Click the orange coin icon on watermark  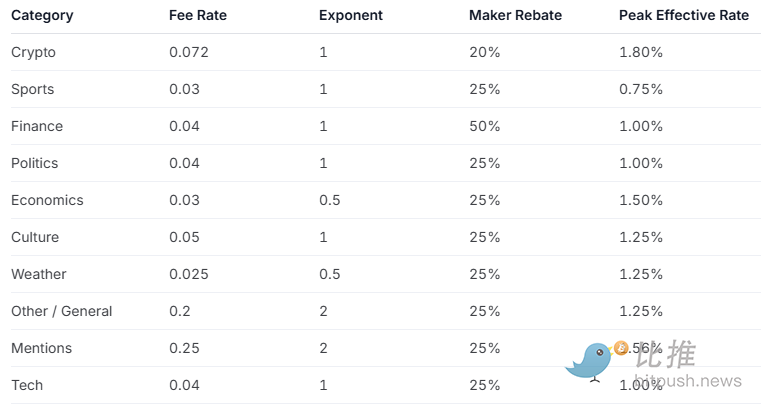(x=621, y=348)
